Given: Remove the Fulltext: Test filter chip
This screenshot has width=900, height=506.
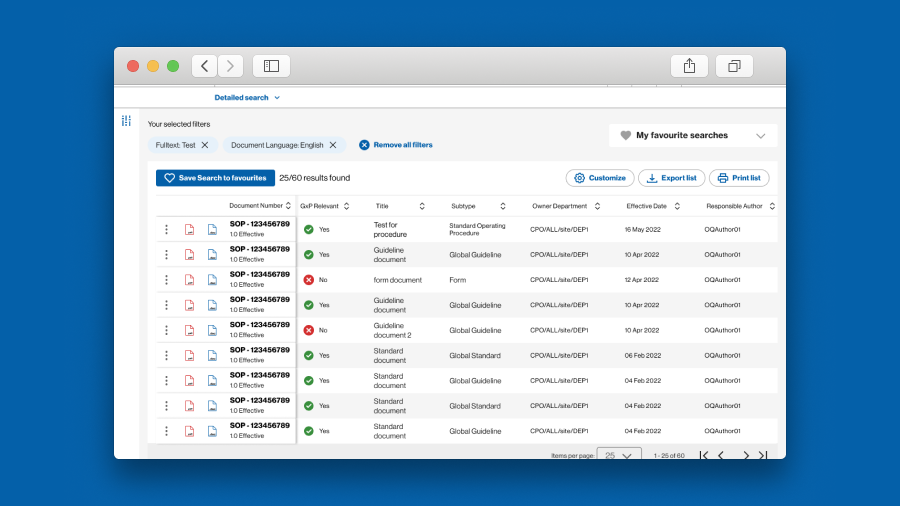Looking at the screenshot, I should (x=205, y=145).
